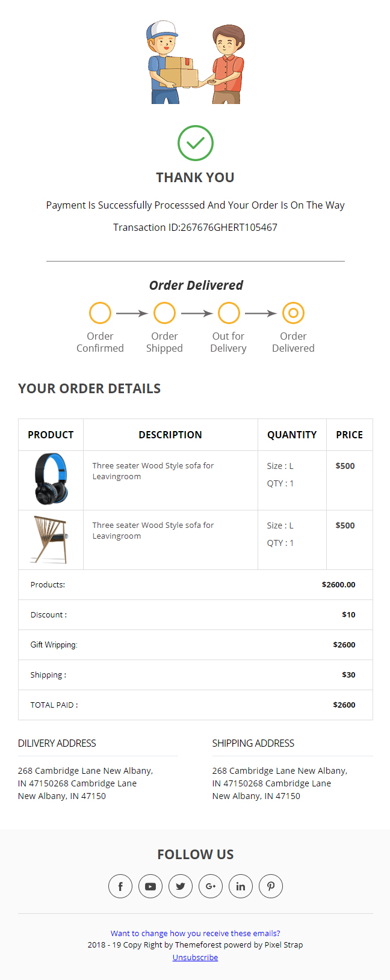Click the Order Confirmed step circle
The image size is (390, 980).
(100, 313)
